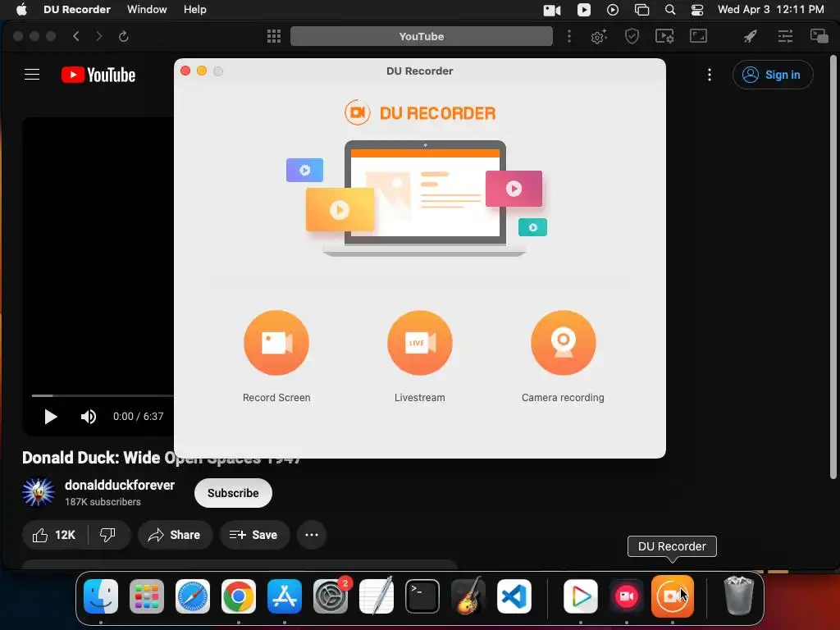Click the YouTube address field
This screenshot has height=630, width=840.
421,36
